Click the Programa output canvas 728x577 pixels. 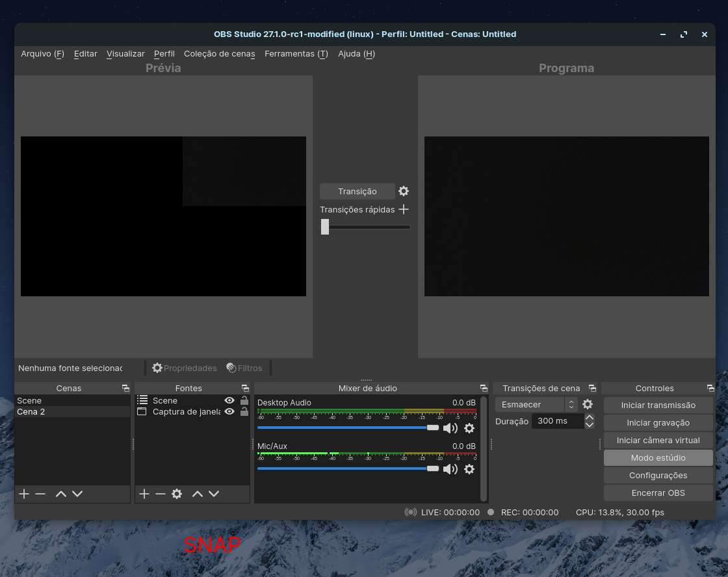[566, 216]
